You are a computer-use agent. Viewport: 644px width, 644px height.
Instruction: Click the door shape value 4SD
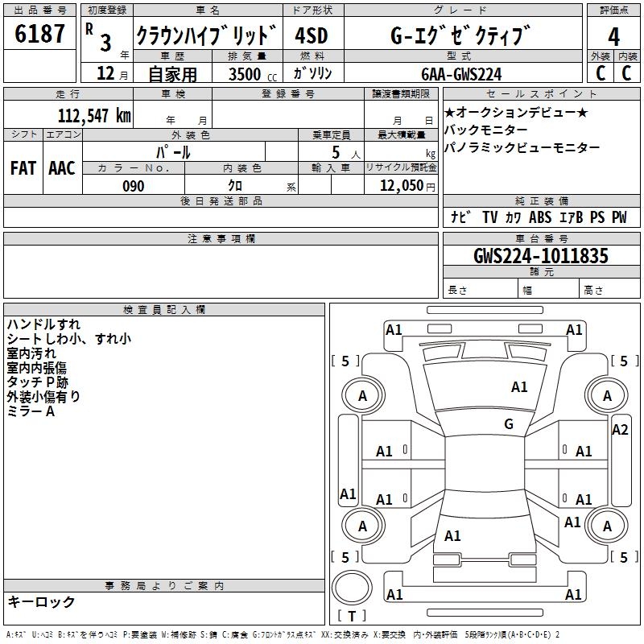[x=312, y=35]
